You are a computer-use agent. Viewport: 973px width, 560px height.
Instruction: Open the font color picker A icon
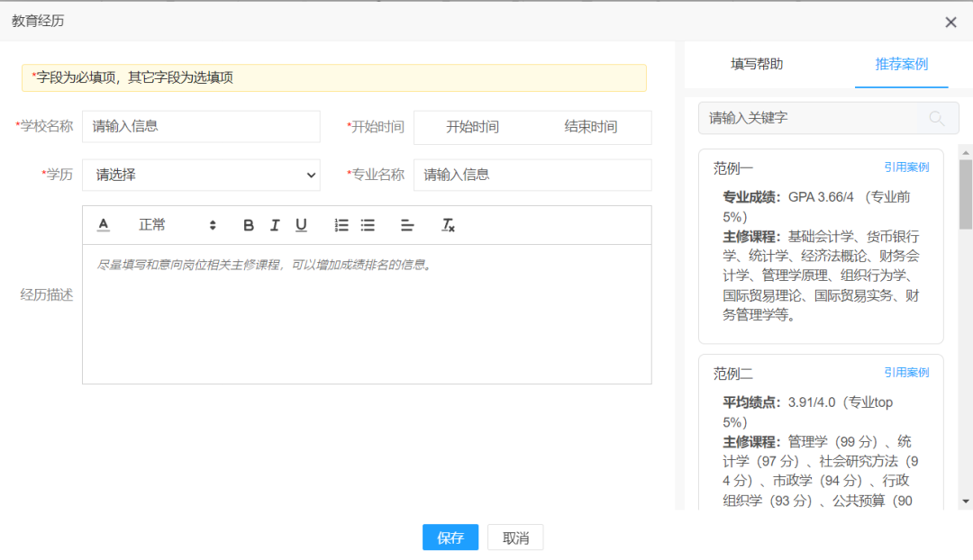pos(103,225)
